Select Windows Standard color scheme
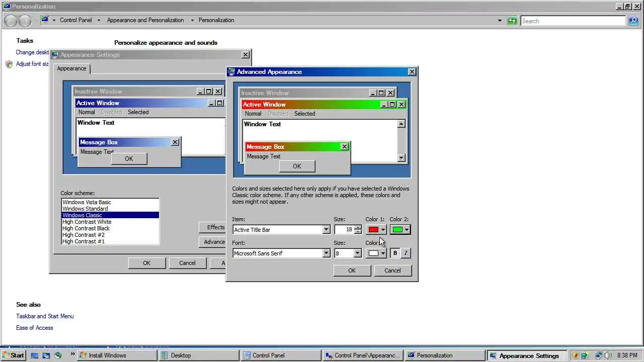This screenshot has width=644, height=362. [110, 209]
